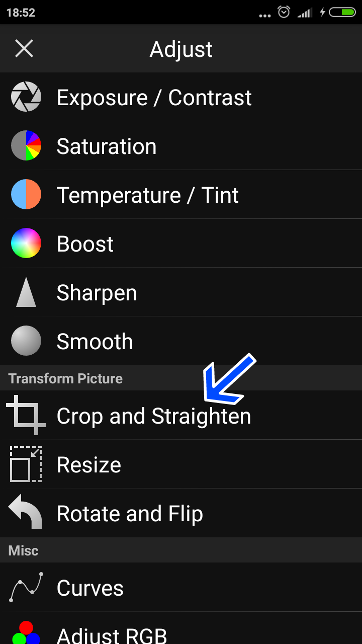Choose Temperature / Tint from the list
The image size is (362, 644).
[147, 195]
